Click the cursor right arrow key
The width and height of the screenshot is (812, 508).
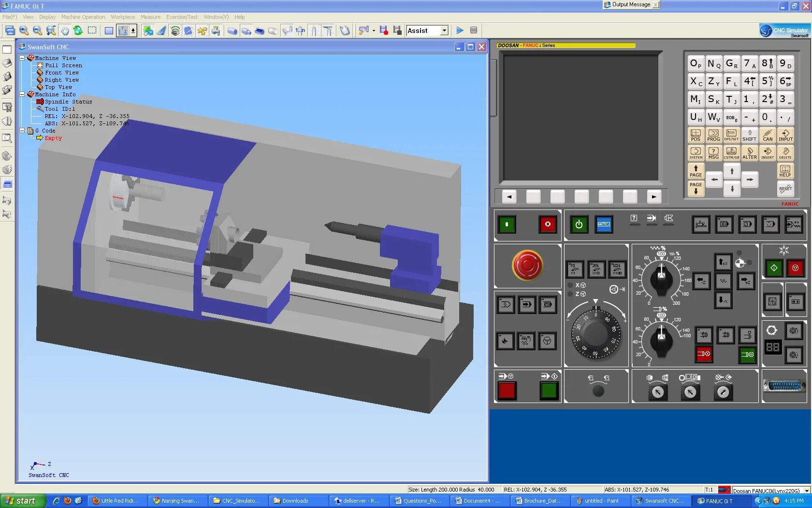[x=750, y=179]
